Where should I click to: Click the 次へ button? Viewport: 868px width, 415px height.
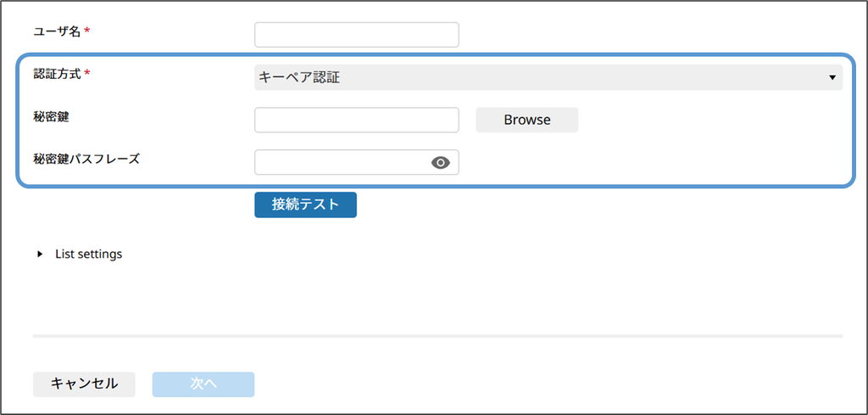(x=203, y=384)
